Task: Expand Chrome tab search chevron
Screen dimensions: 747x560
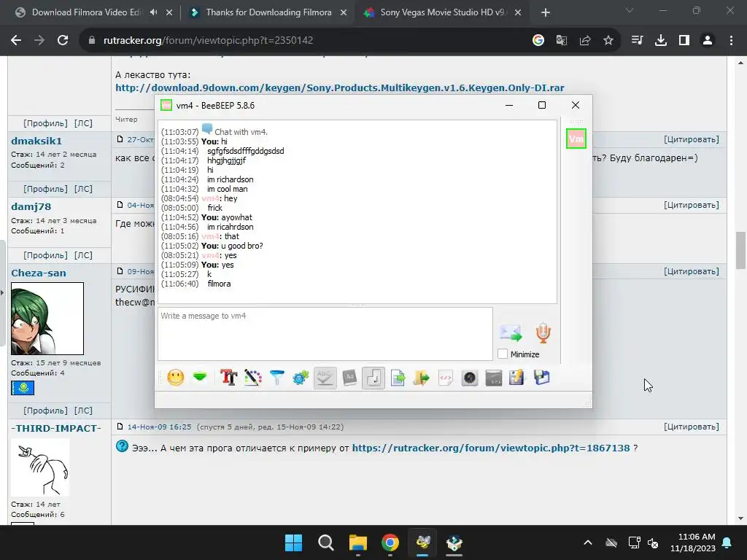Action: click(x=630, y=10)
